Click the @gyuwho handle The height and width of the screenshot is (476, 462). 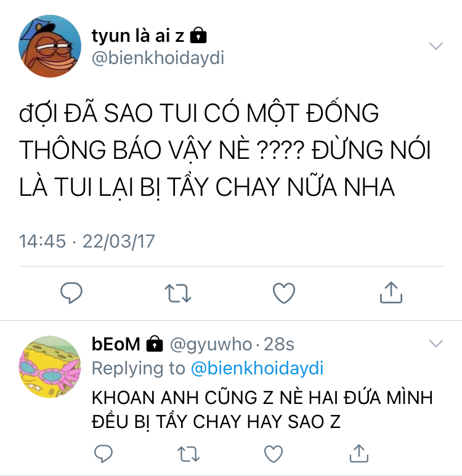pyautogui.click(x=211, y=345)
